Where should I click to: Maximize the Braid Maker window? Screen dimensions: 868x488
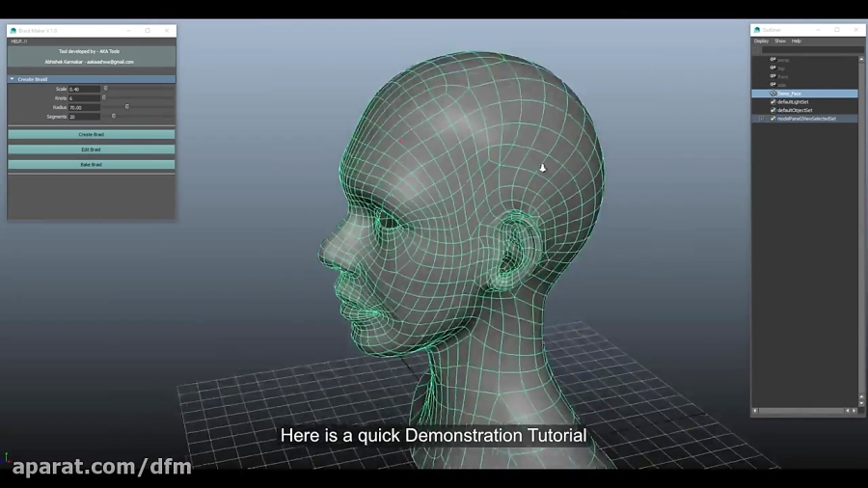coord(148,31)
